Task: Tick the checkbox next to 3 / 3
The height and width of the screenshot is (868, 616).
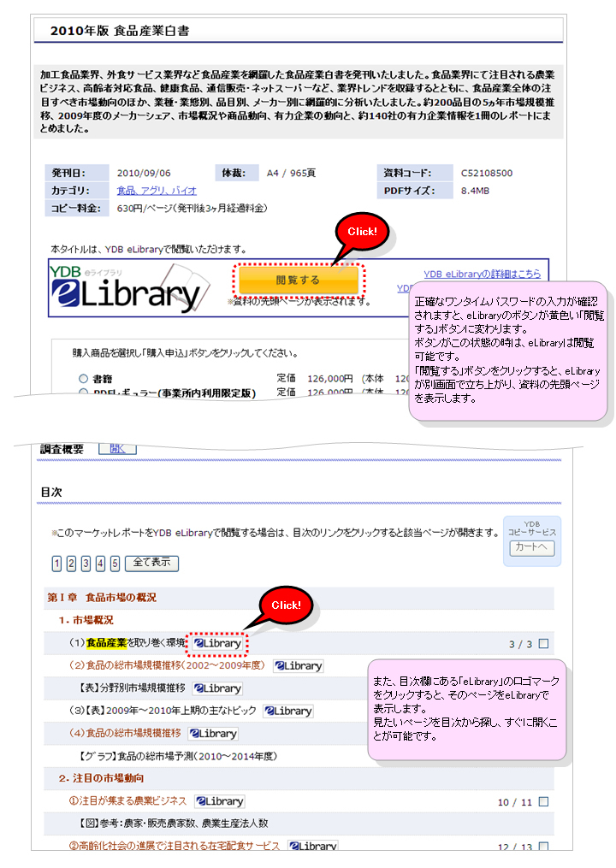Action: tap(543, 644)
